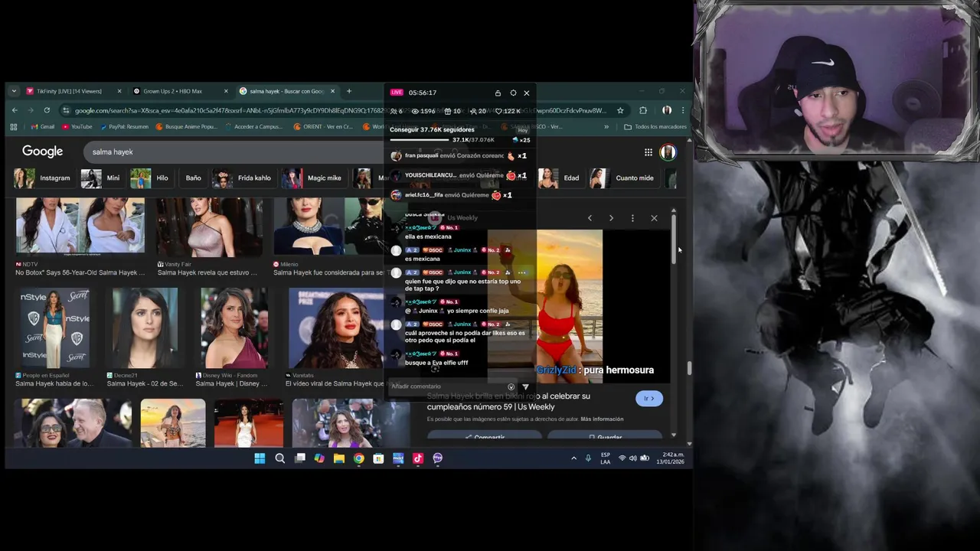Open the emoji picker in comment box
Image resolution: width=980 pixels, height=551 pixels.
[x=511, y=386]
